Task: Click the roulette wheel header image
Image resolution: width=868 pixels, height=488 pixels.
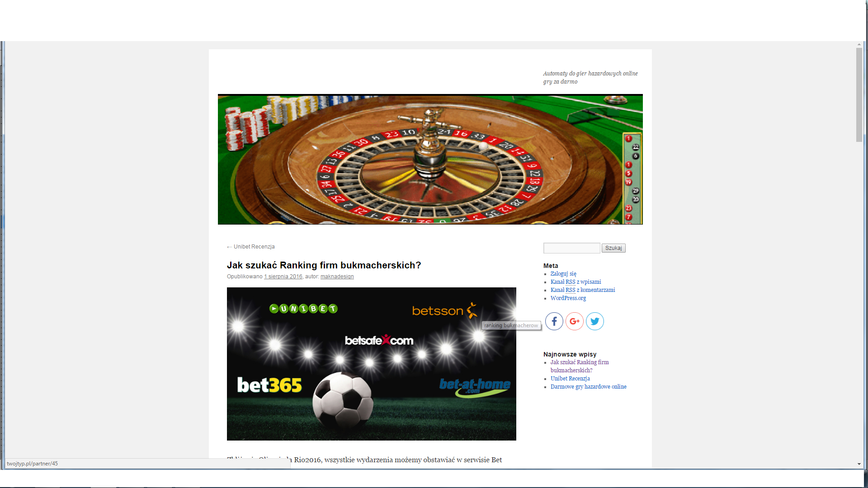Action: 430,159
